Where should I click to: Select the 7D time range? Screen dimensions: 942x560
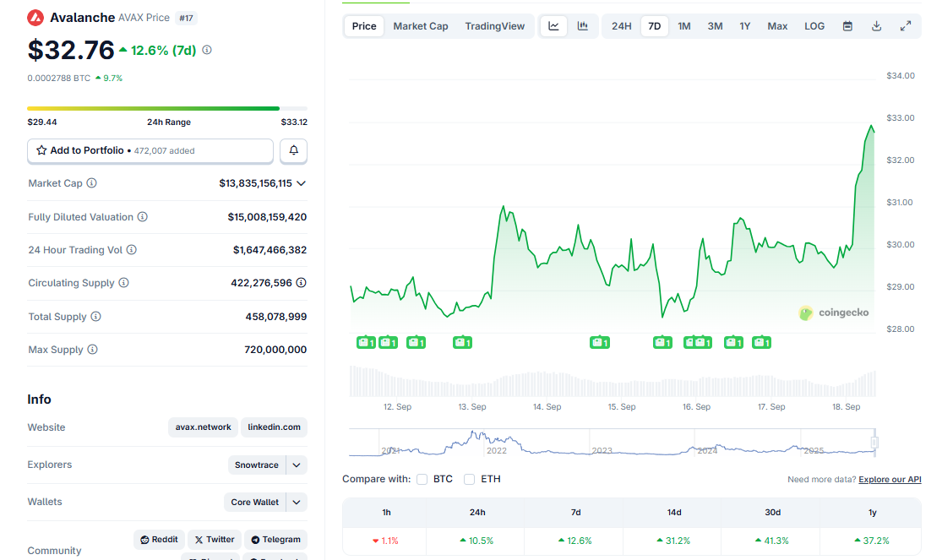coord(655,26)
